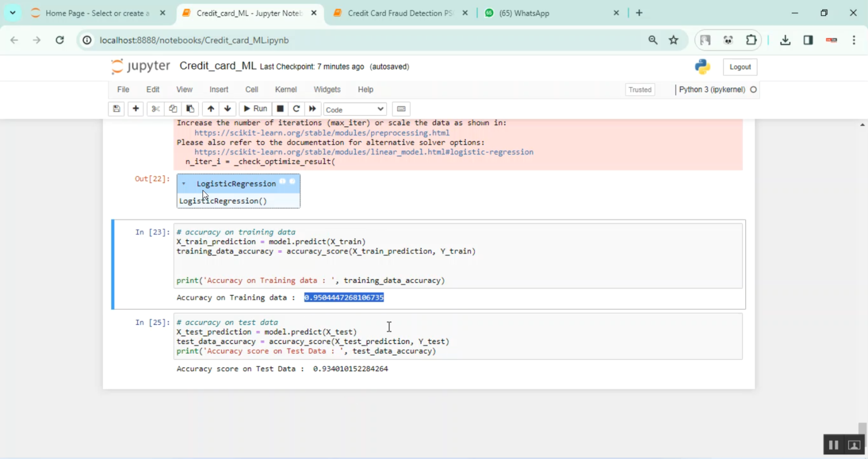This screenshot has width=868, height=459.
Task: Insert a new cell below with the plus icon
Action: [x=135, y=109]
